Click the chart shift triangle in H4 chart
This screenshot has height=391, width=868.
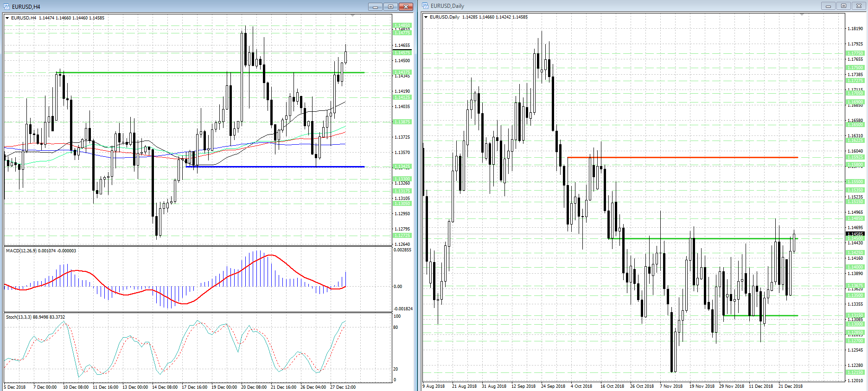point(352,16)
